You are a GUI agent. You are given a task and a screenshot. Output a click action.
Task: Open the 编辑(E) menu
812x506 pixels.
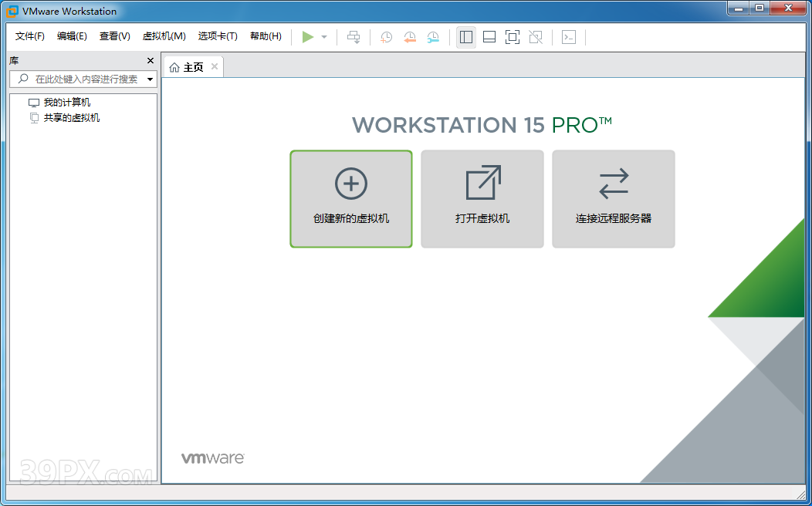pyautogui.click(x=72, y=36)
